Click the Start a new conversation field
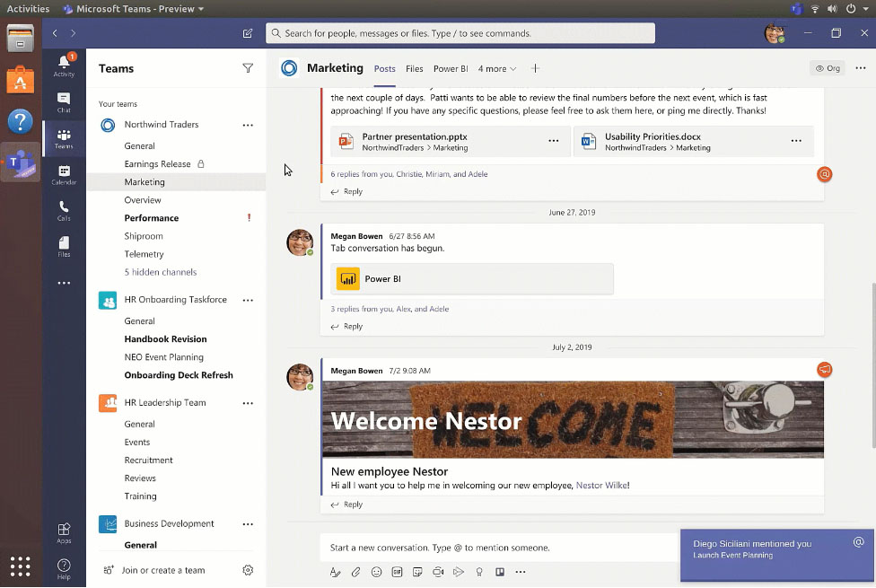 tap(500, 548)
